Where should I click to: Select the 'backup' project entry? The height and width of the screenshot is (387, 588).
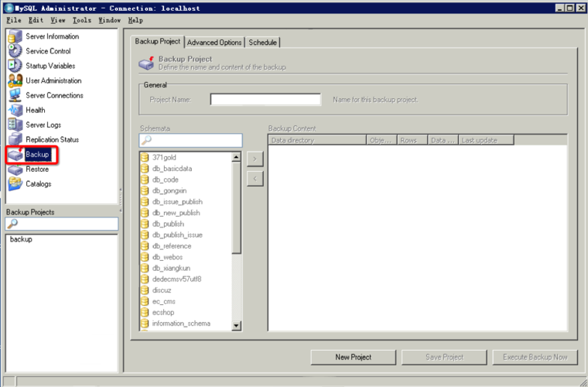[21, 239]
